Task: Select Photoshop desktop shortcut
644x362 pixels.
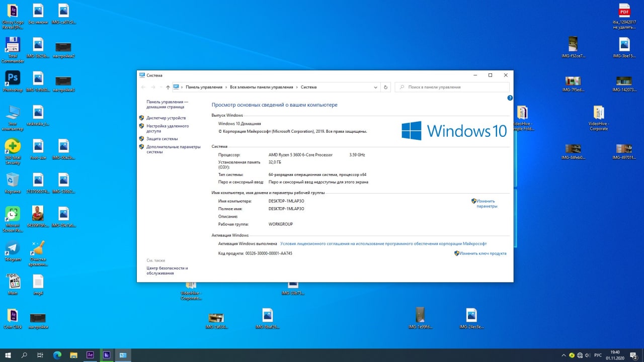Action: [x=13, y=81]
